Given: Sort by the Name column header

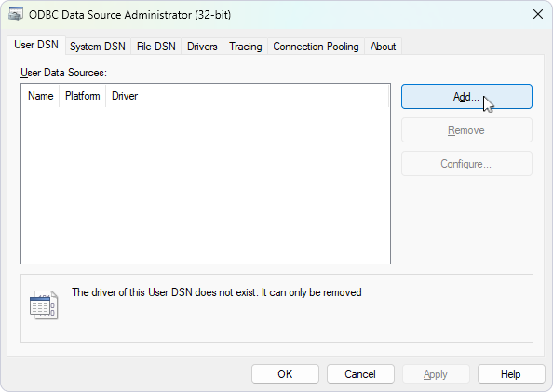Looking at the screenshot, I should click(x=41, y=96).
